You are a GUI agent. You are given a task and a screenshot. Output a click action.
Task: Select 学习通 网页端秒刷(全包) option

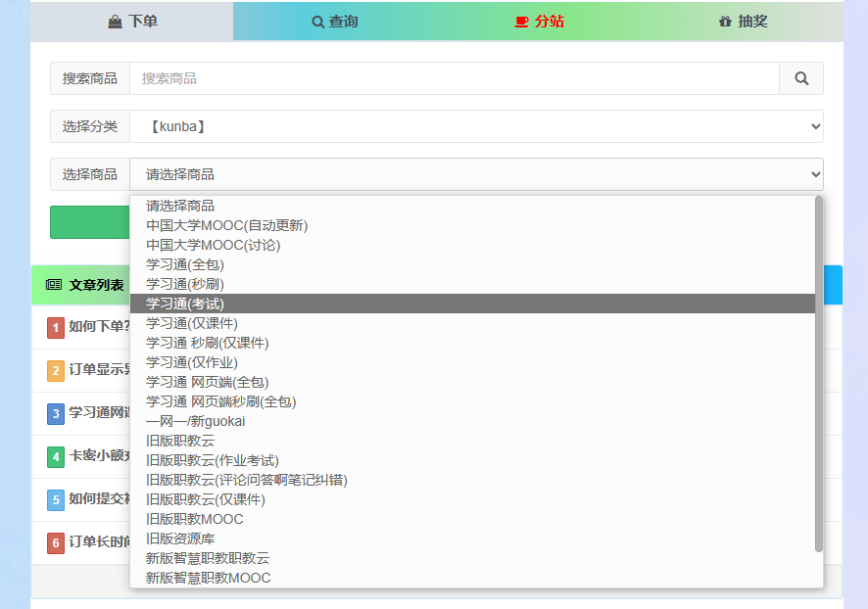click(x=473, y=401)
